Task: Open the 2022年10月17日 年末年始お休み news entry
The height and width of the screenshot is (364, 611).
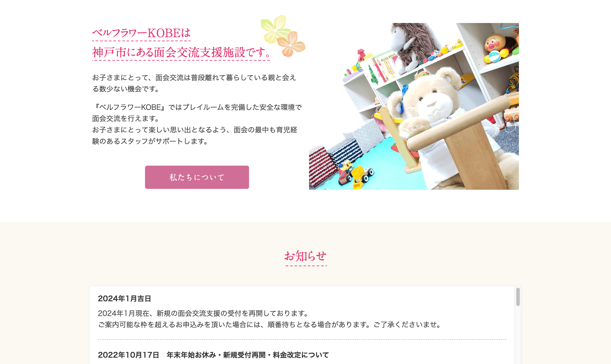Action: [x=213, y=355]
